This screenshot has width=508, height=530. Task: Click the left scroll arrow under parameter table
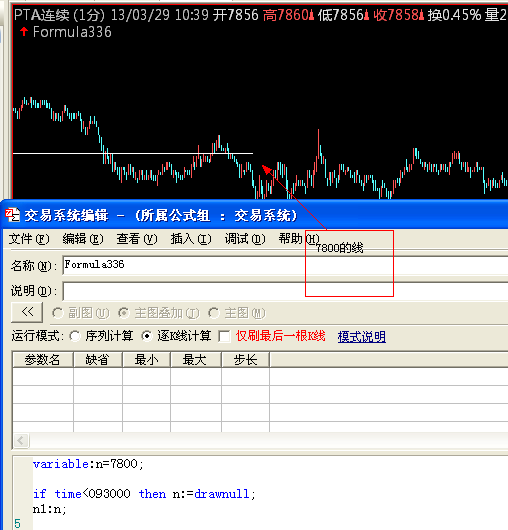[x=21, y=440]
